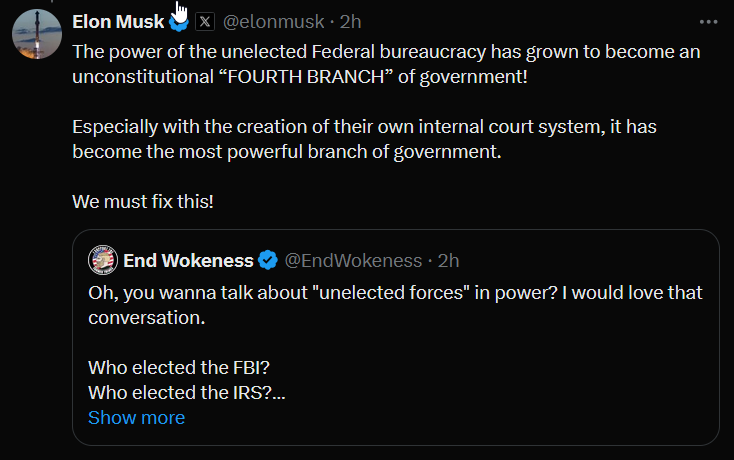Click Elon Musk's blue verified badge

pyautogui.click(x=179, y=22)
